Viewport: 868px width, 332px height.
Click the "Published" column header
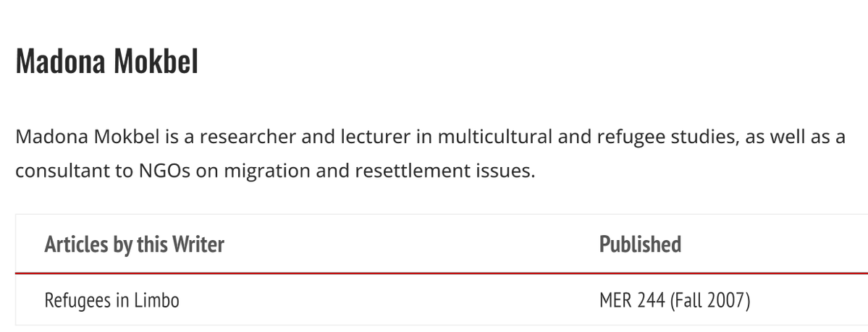[x=640, y=244]
